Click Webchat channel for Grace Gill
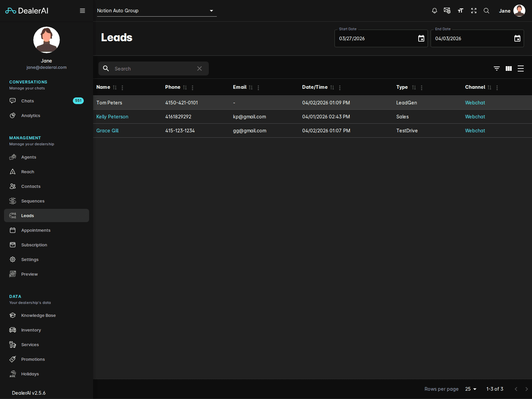This screenshot has height=399, width=532. point(475,130)
